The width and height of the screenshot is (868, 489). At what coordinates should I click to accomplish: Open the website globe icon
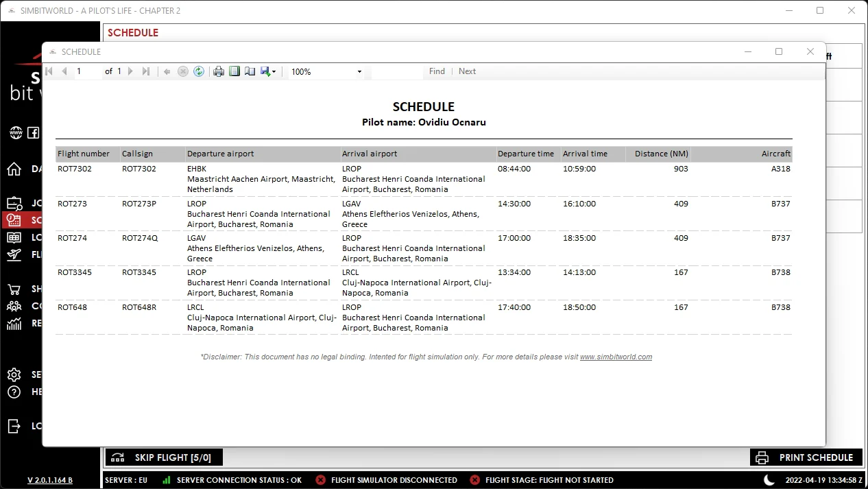point(16,133)
